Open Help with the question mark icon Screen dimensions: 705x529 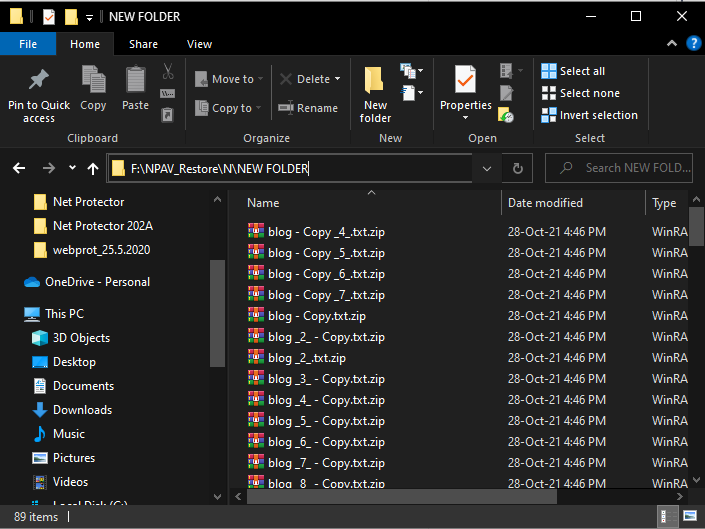tap(691, 44)
